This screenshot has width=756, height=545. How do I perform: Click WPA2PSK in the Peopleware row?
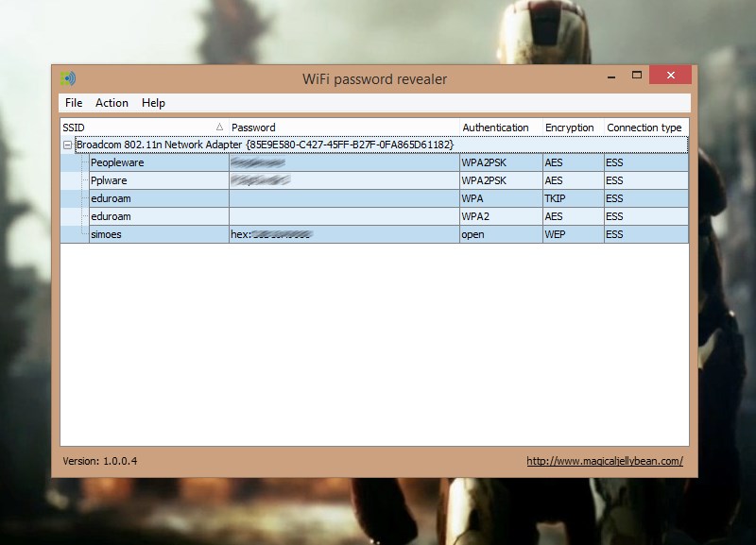click(484, 162)
